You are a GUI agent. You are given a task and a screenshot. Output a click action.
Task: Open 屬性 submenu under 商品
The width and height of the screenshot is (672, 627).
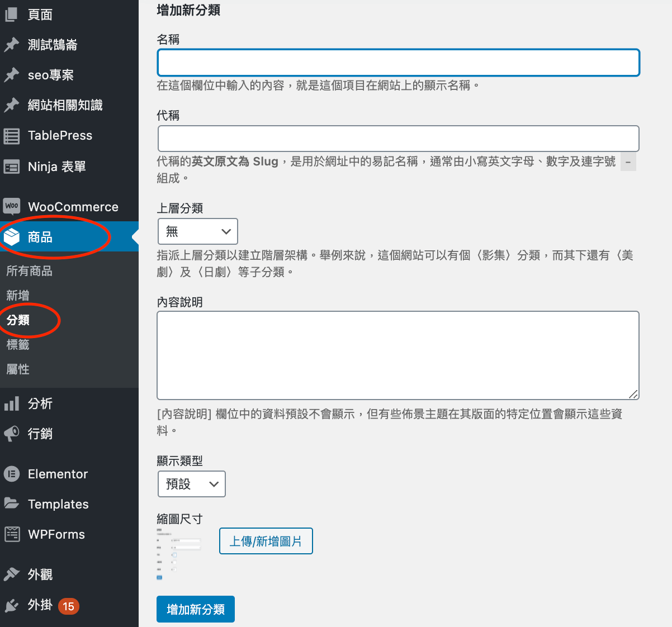coord(18,369)
